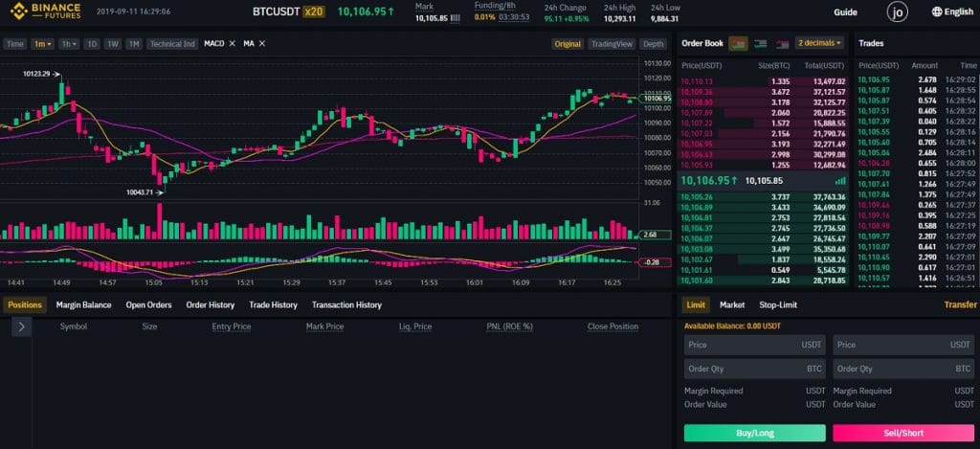Click the Close Position column header
The image size is (980, 449).
(x=612, y=326)
